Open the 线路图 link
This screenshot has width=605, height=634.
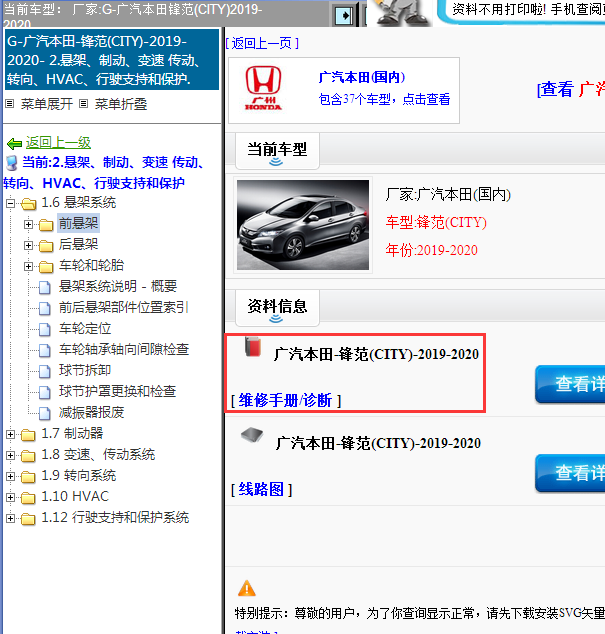pyautogui.click(x=261, y=489)
